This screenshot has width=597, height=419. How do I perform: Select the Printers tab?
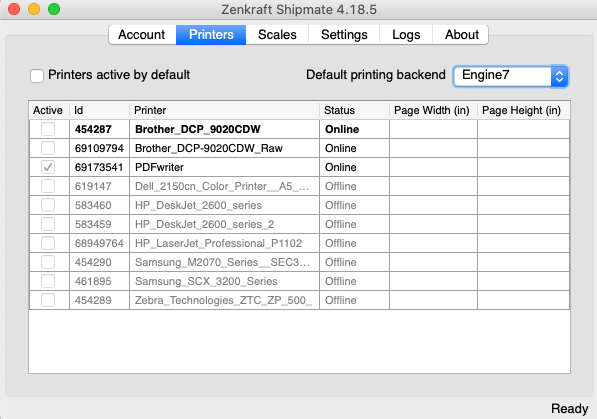211,35
